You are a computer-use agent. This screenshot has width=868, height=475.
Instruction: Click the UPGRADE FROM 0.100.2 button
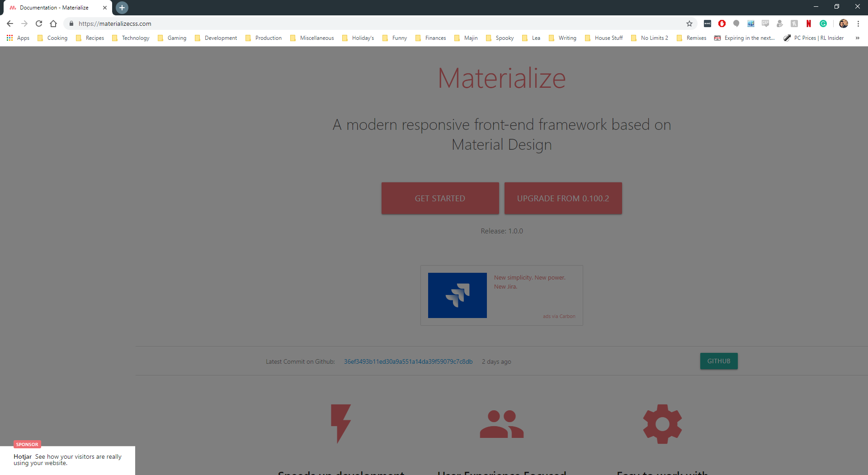point(563,198)
